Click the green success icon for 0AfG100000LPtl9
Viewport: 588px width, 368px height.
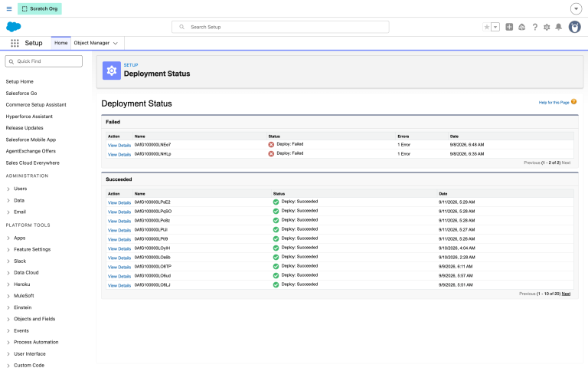276,239
